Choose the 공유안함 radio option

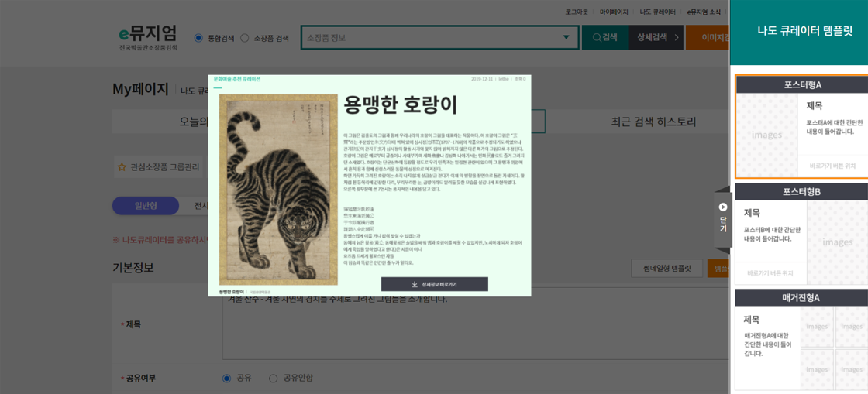pos(273,379)
